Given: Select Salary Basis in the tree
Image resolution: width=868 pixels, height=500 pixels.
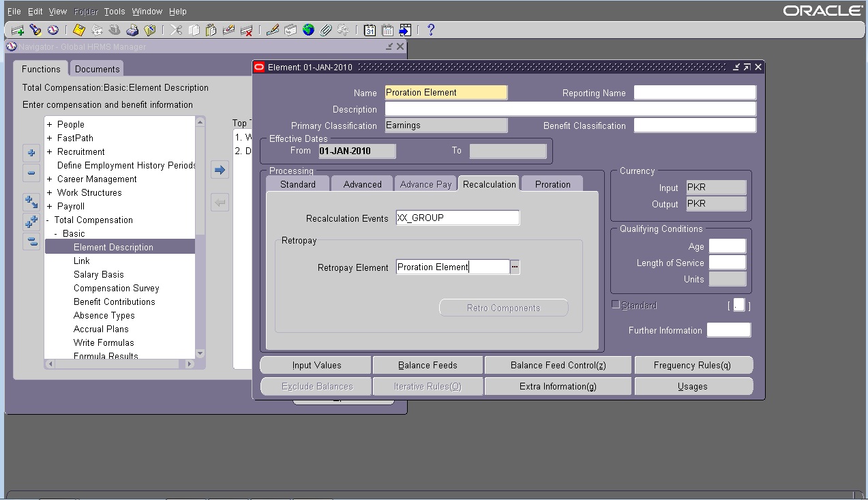Looking at the screenshot, I should coord(99,275).
